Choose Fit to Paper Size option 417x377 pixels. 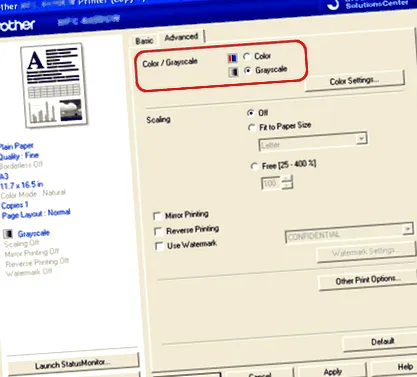pos(252,128)
